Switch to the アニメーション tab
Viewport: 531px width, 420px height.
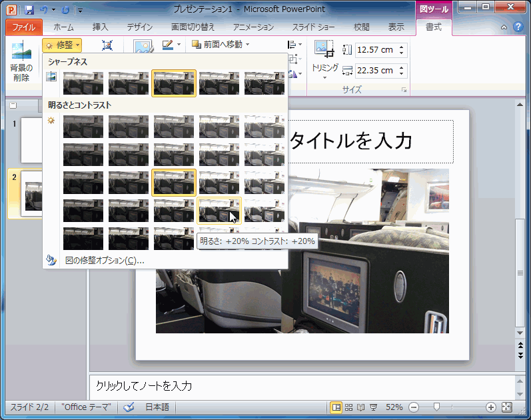coord(253,27)
